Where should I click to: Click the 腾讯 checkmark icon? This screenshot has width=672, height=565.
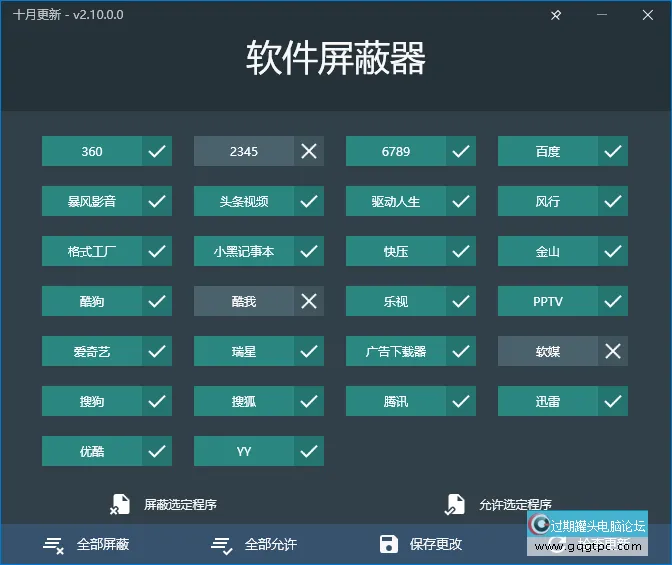[461, 401]
